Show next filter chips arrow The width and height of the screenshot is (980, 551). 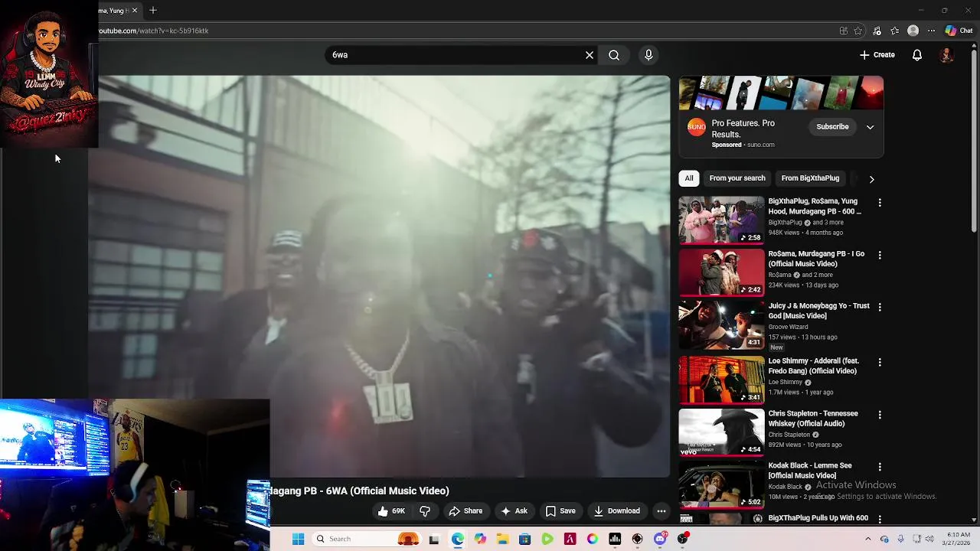[871, 179]
